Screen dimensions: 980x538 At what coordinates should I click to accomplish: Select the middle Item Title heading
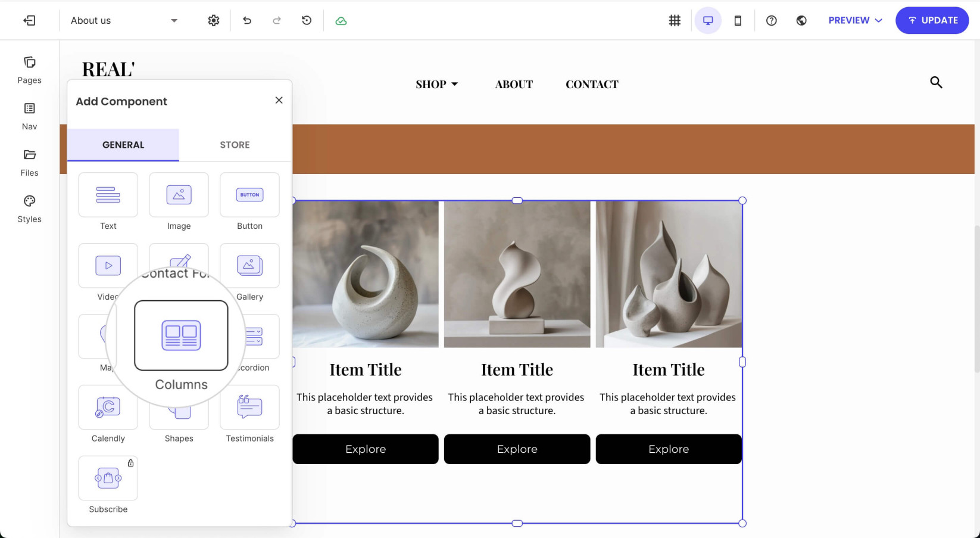coord(517,370)
